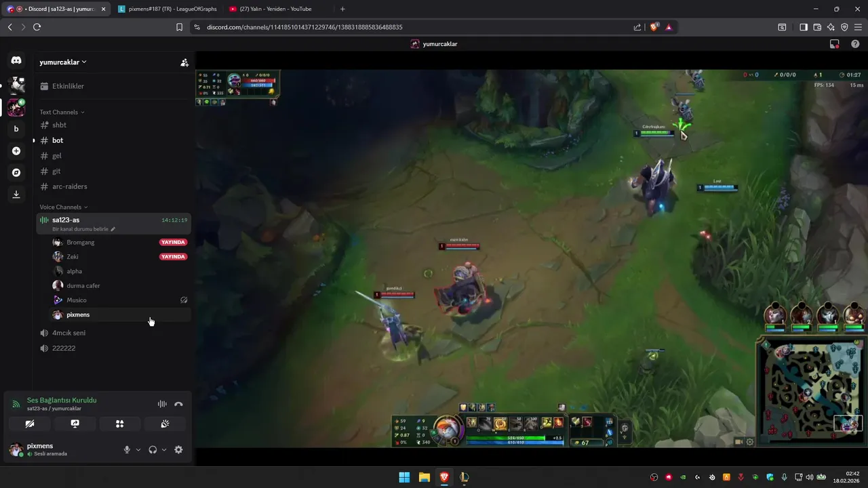
Task: Toggle the browser sidebar panel icon
Action: [804, 27]
